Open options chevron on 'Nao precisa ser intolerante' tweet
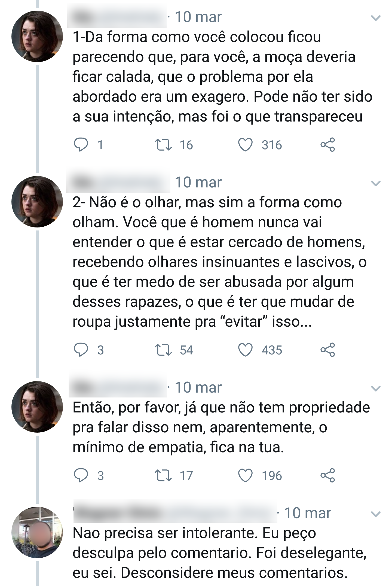392x586 pixels. click(x=376, y=514)
